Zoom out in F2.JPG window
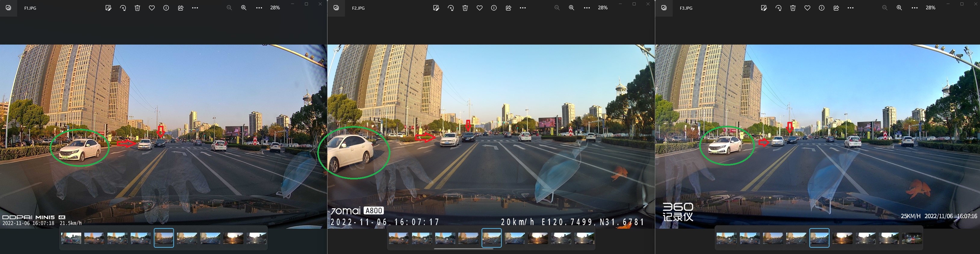The width and height of the screenshot is (980, 254). (557, 8)
